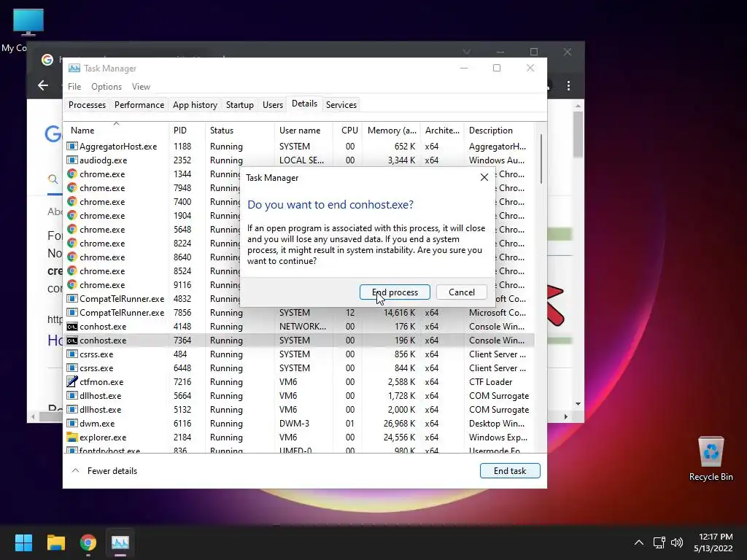The height and width of the screenshot is (560, 747).
Task: Collapse view with Fewer details
Action: coord(104,470)
